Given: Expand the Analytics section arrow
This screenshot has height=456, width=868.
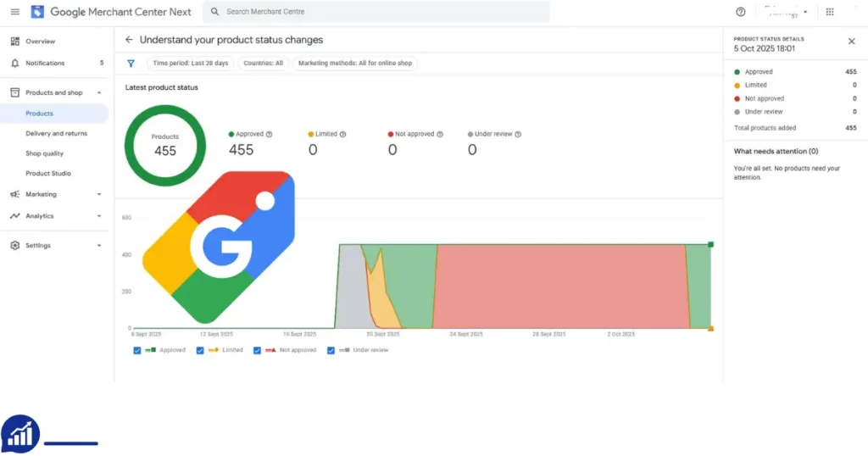Looking at the screenshot, I should click(x=99, y=216).
